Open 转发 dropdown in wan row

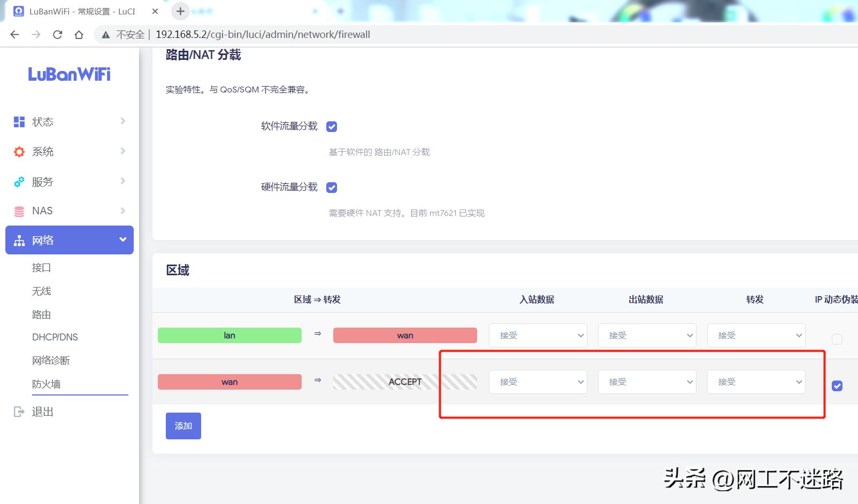point(756,382)
